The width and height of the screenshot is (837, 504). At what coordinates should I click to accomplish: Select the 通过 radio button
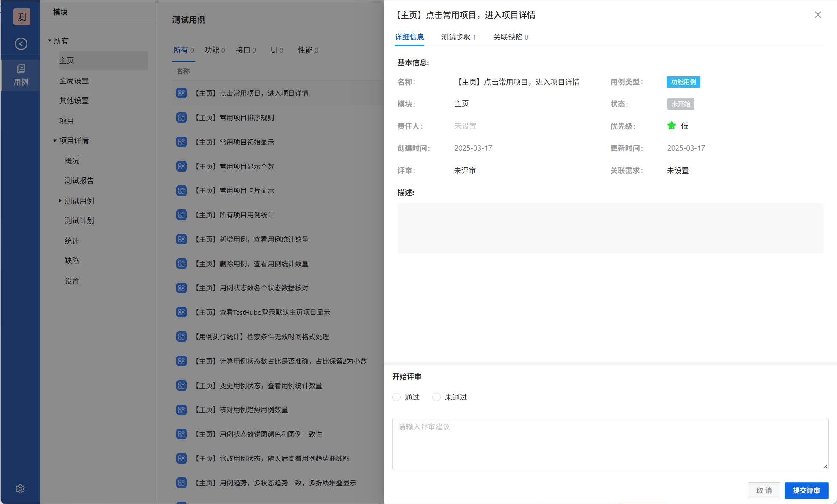click(396, 397)
